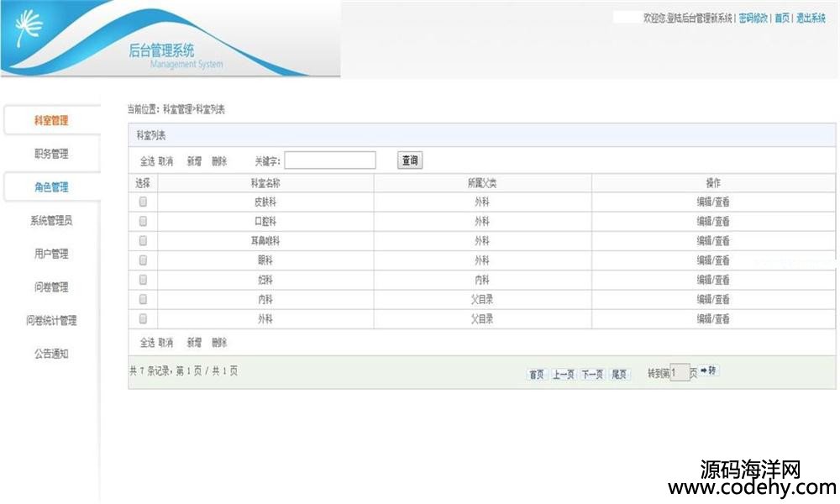This screenshot has width=840, height=504.
Task: Check the box for the 内科 row
Action: tap(143, 299)
